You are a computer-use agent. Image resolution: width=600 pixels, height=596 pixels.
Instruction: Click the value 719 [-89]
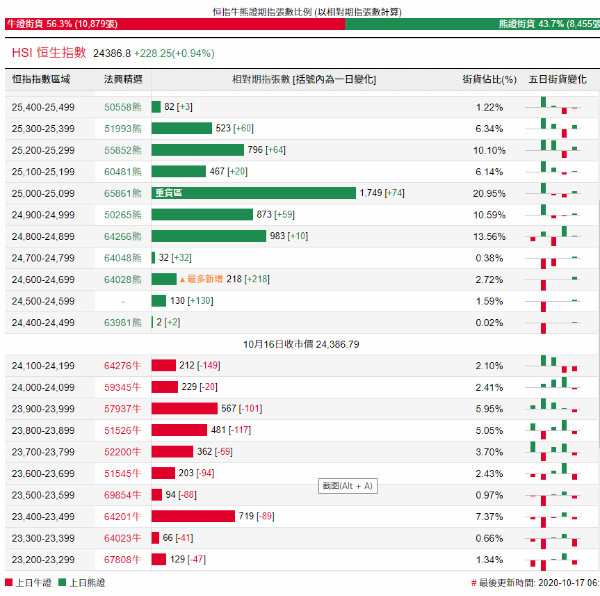click(x=256, y=516)
